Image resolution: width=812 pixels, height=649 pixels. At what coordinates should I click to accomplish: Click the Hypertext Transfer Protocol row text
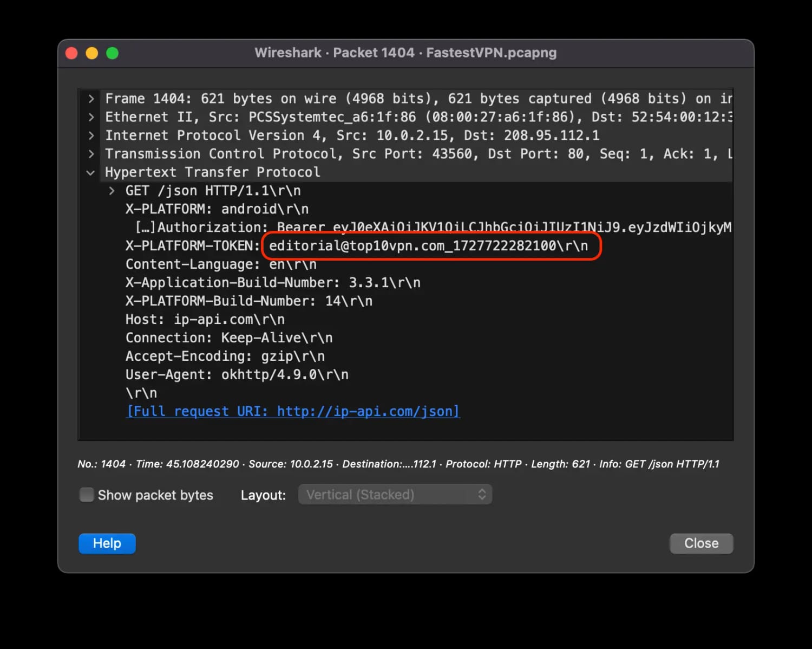point(213,172)
